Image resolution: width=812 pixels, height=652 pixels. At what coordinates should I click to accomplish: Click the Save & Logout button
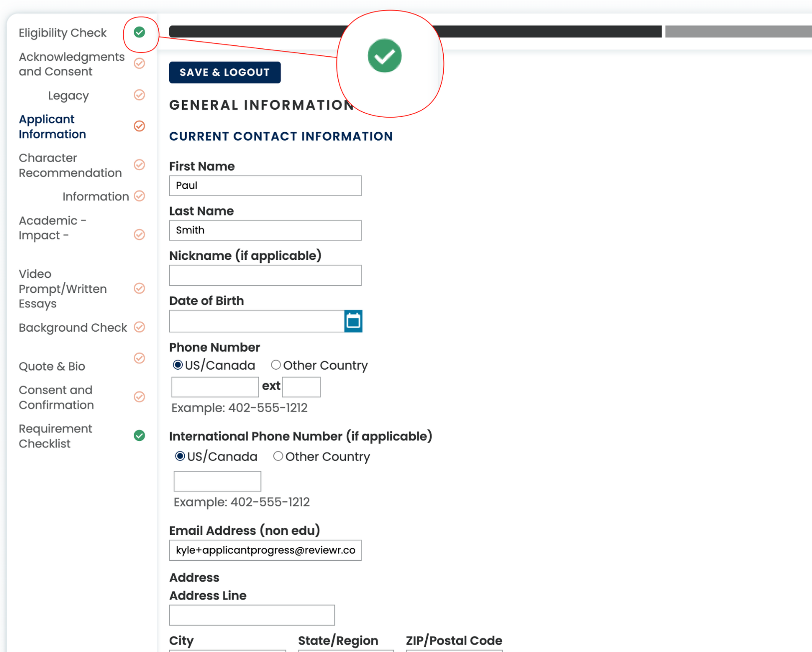pos(225,72)
